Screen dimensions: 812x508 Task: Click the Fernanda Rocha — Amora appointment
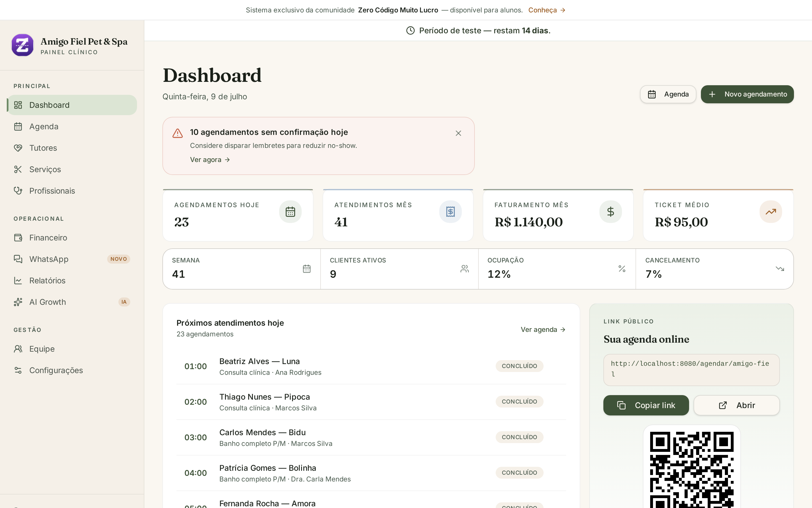click(x=371, y=500)
